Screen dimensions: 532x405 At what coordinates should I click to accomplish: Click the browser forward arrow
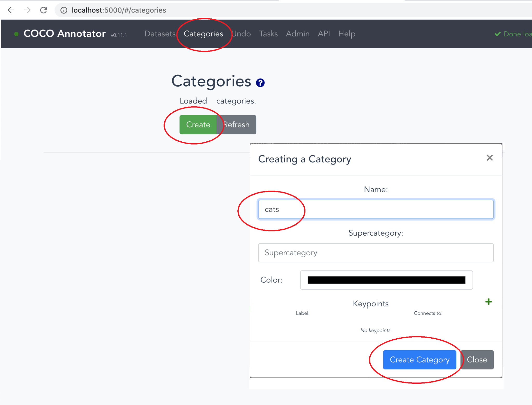[x=28, y=10]
